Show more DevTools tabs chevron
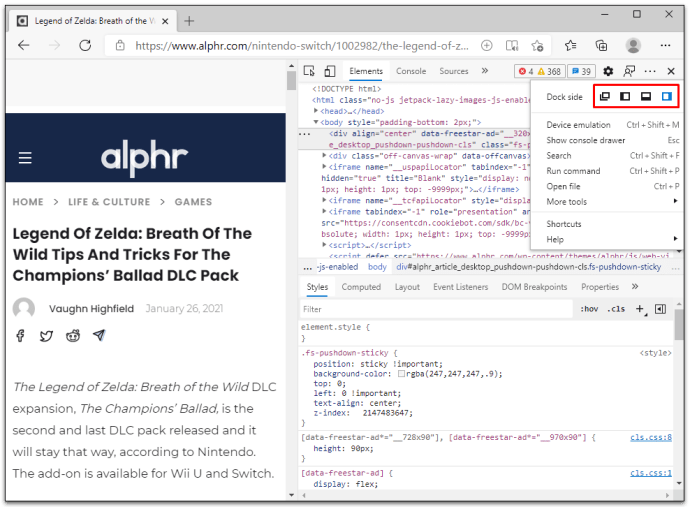This screenshot has height=507, width=690. tap(484, 70)
